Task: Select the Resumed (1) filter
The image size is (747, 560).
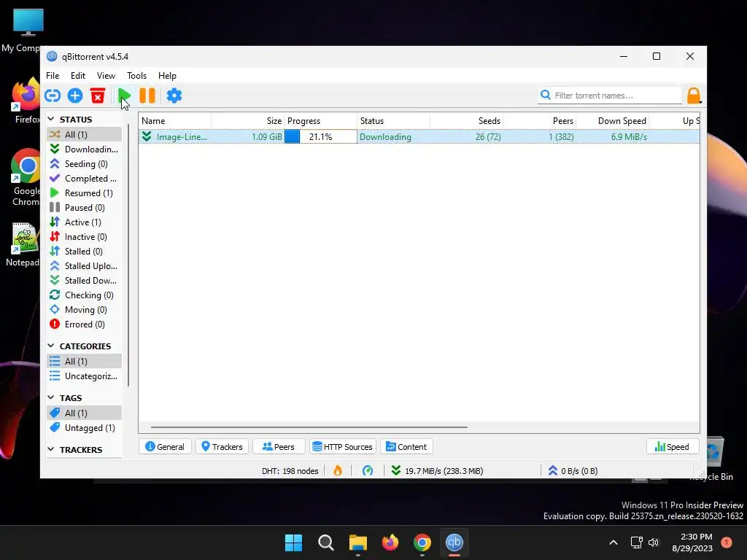Action: [85, 192]
